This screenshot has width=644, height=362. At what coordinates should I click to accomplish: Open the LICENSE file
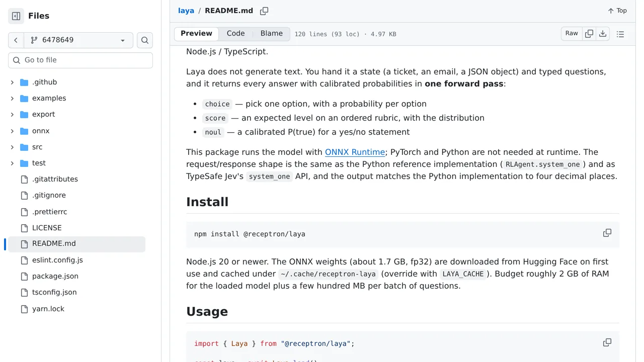tap(47, 228)
